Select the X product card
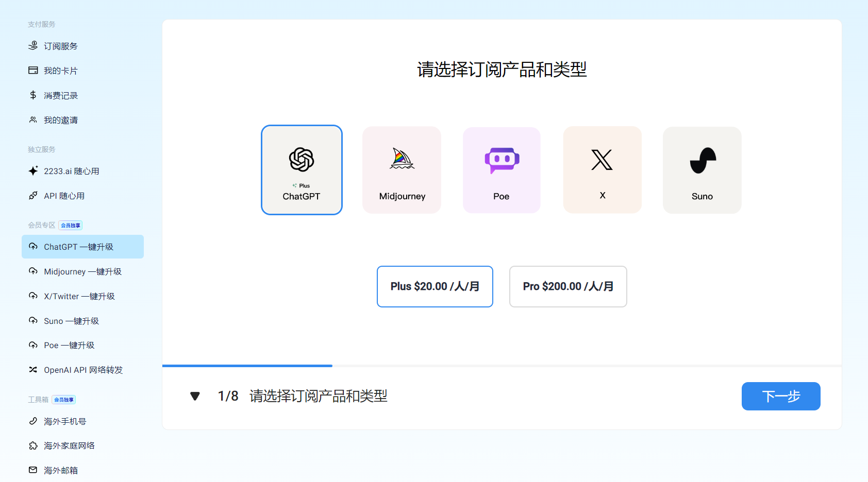Image resolution: width=868 pixels, height=482 pixels. pyautogui.click(x=602, y=170)
